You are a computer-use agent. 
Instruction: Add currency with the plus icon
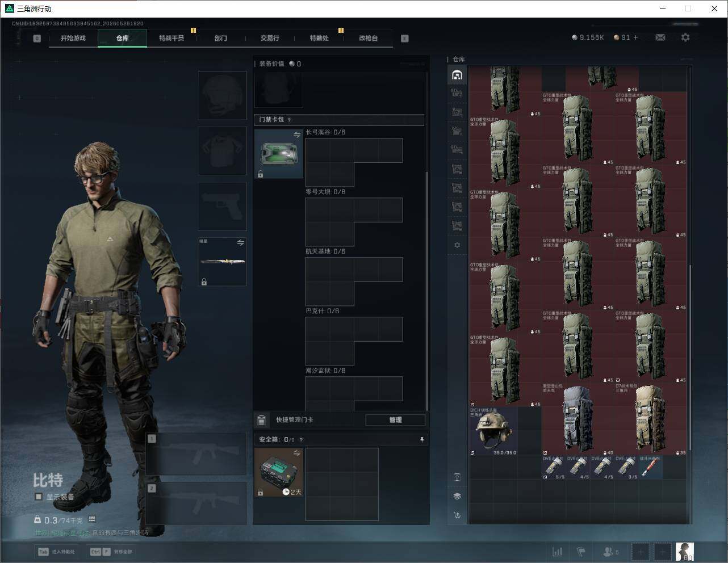(x=635, y=37)
